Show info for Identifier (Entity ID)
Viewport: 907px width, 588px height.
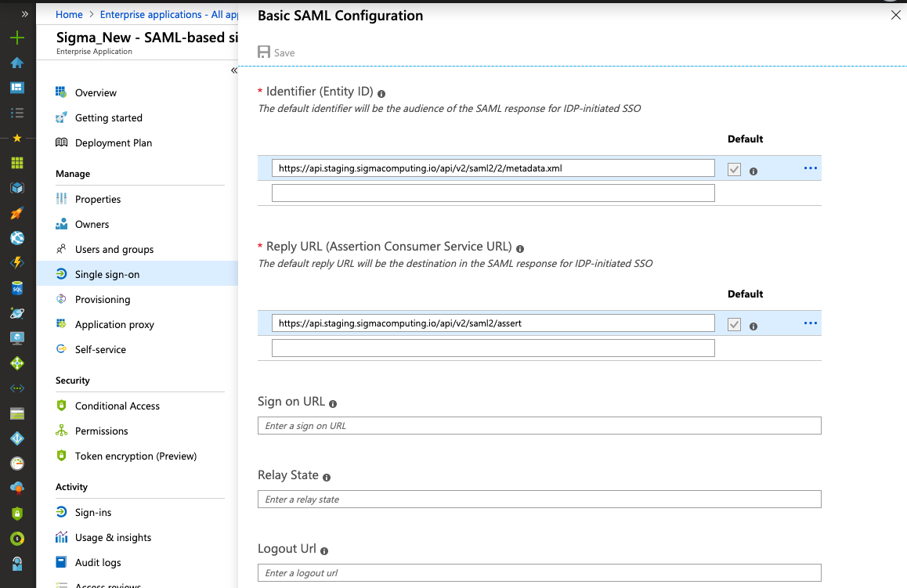click(381, 94)
